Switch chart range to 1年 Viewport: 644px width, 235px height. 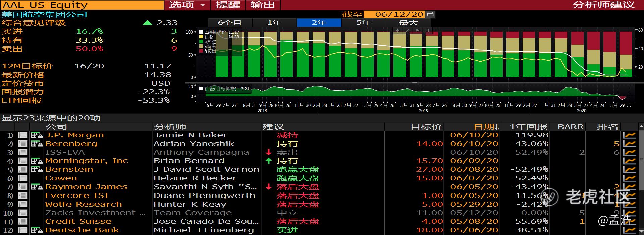pyautogui.click(x=274, y=23)
